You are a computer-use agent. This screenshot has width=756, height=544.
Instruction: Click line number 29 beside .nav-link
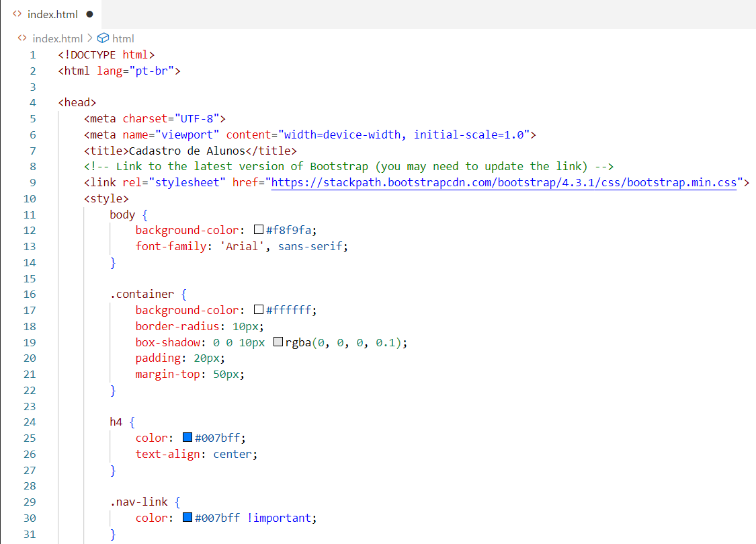30,502
